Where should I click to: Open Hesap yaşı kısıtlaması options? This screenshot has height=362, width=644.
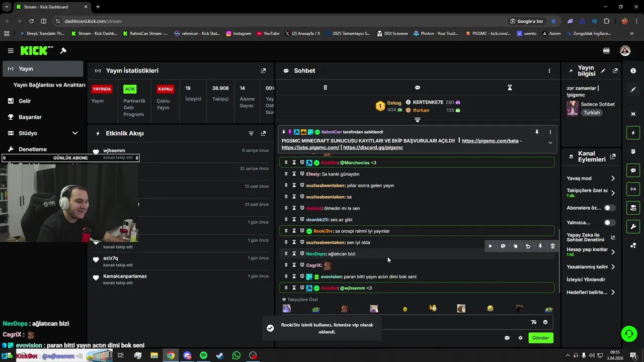click(613, 252)
